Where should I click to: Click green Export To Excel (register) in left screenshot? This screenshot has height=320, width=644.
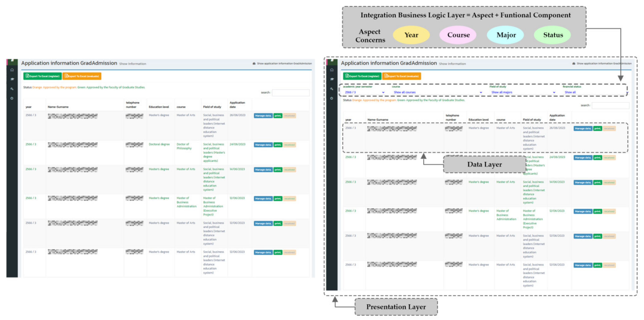43,76
